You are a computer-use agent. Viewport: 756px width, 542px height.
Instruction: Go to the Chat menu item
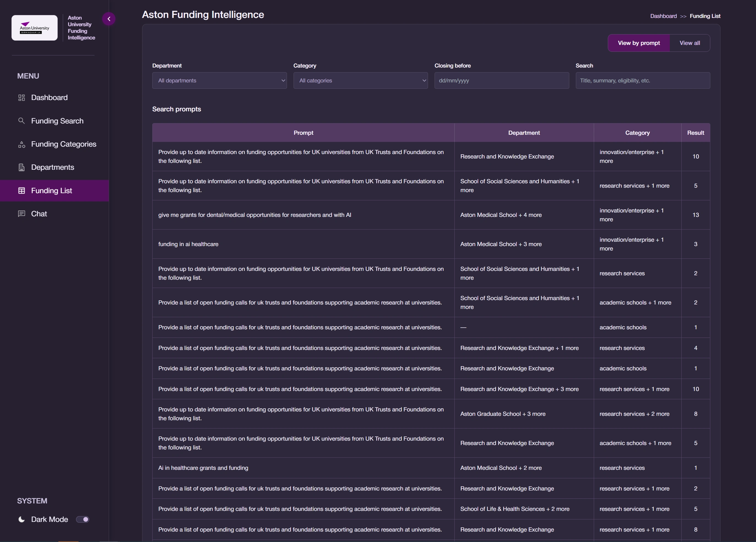click(39, 214)
